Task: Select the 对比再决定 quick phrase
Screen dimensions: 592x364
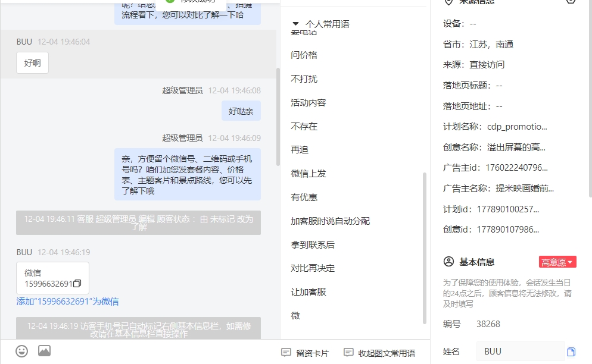Action: (313, 268)
